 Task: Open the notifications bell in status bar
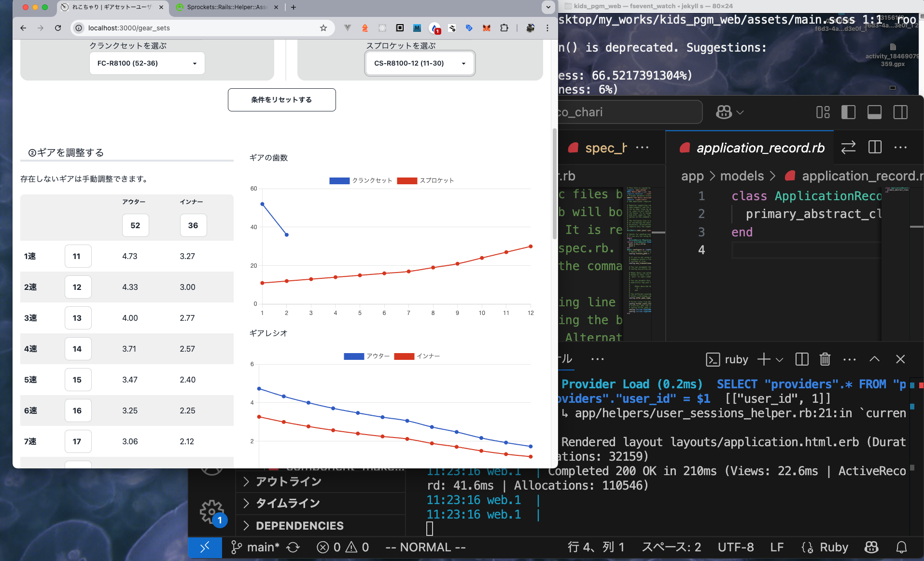(901, 547)
